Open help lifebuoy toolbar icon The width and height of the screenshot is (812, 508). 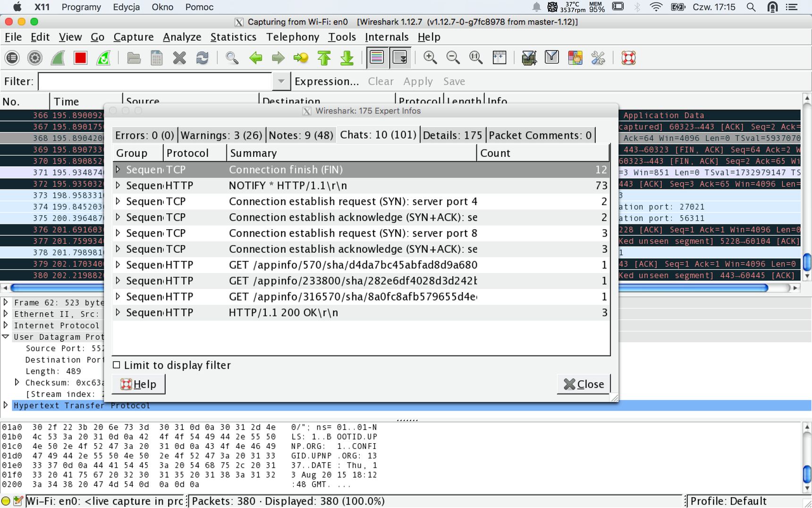(628, 58)
